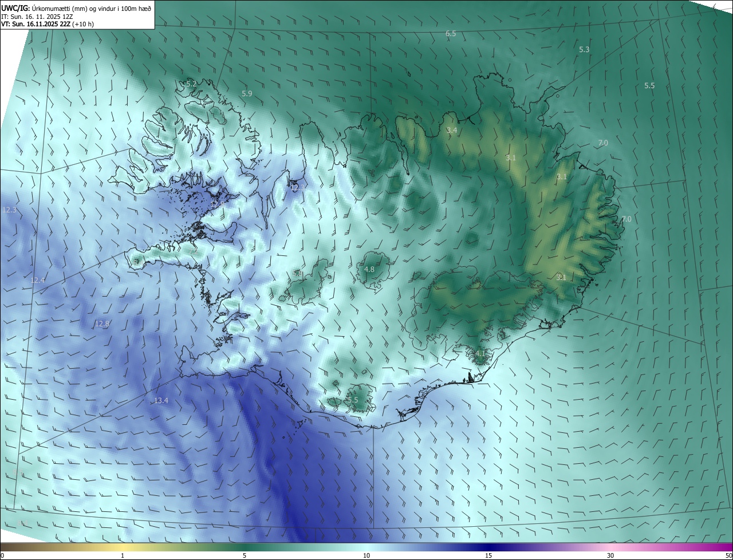Screen dimensions: 733x560
Task: Click the 5.9 value label
Action: point(247,93)
